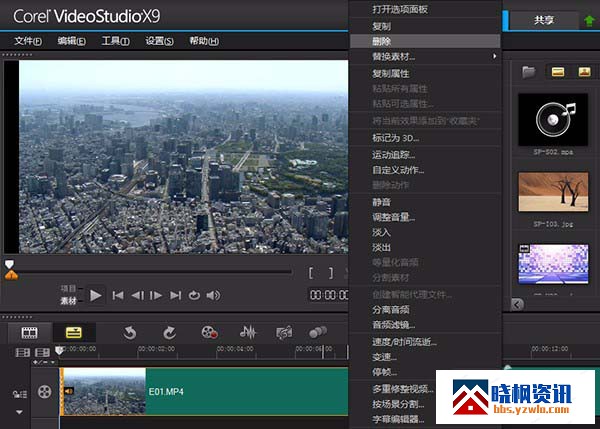Click the Undo arrow in timeline toolbar
600x429 pixels.
click(130, 333)
